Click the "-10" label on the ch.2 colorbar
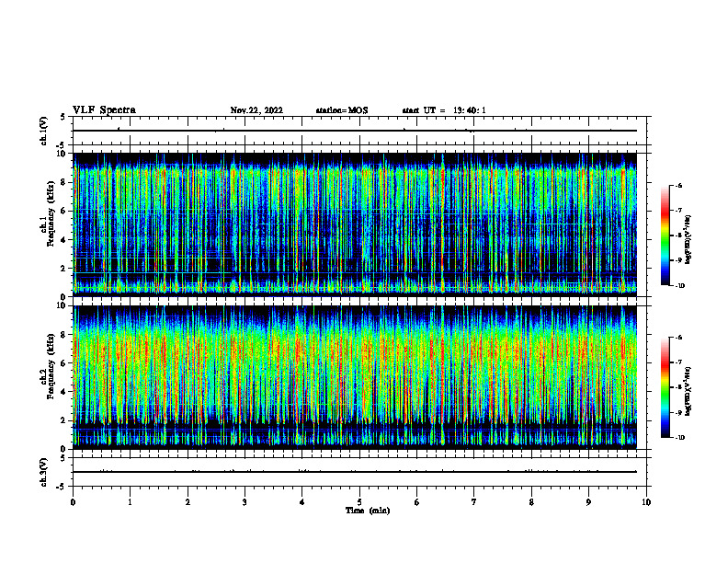This screenshot has height=563, width=728. pos(679,438)
